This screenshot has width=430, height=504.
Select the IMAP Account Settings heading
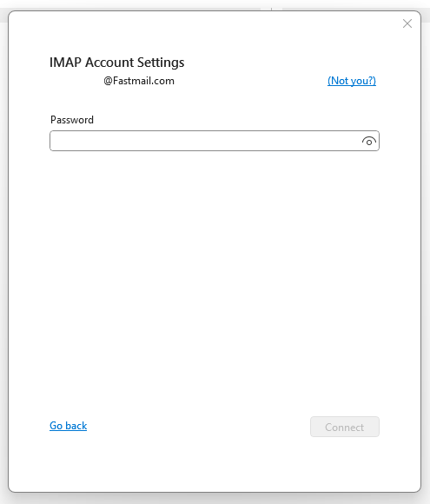pyautogui.click(x=117, y=63)
